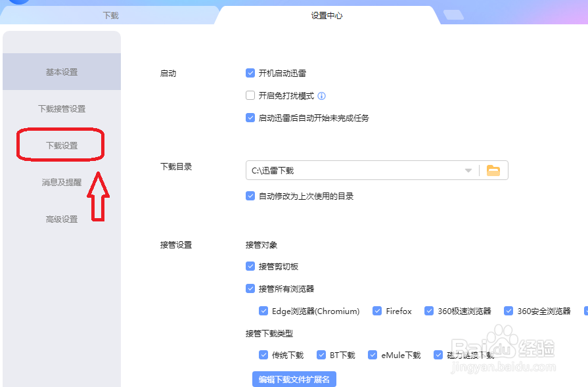Uncheck 接管剪切板 checkbox

pyautogui.click(x=250, y=266)
